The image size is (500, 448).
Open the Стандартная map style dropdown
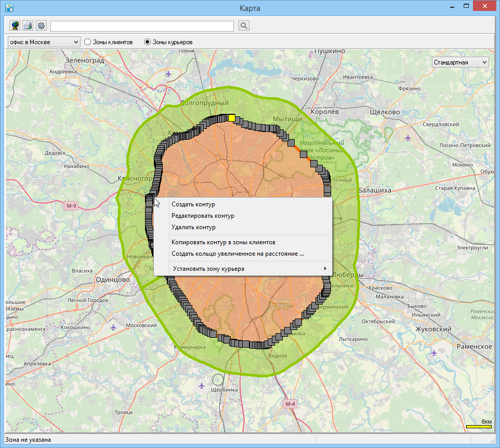460,62
